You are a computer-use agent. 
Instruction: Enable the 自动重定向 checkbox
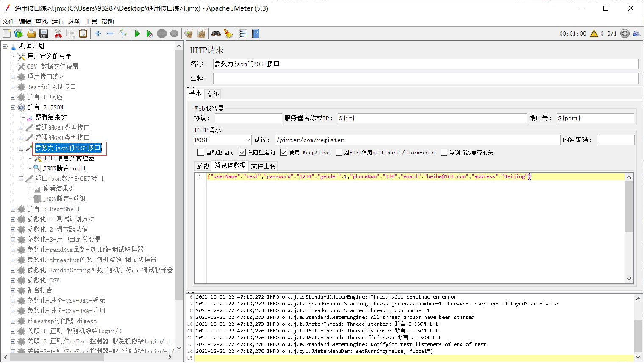tap(201, 152)
